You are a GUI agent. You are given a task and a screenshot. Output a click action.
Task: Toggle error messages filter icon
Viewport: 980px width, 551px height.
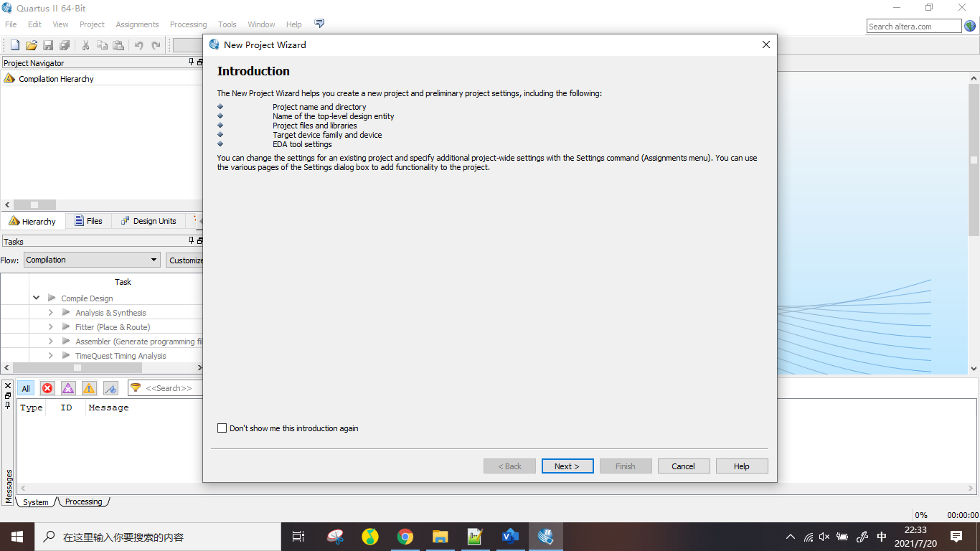tap(47, 388)
